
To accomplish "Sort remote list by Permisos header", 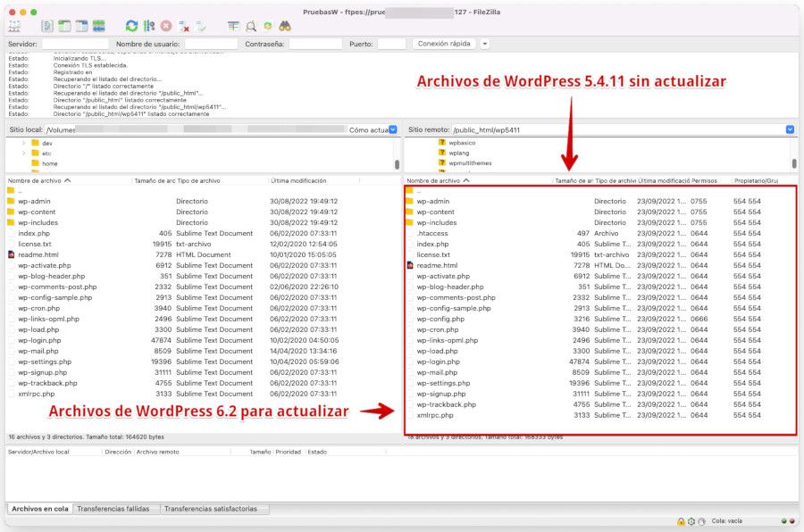I will [x=704, y=181].
